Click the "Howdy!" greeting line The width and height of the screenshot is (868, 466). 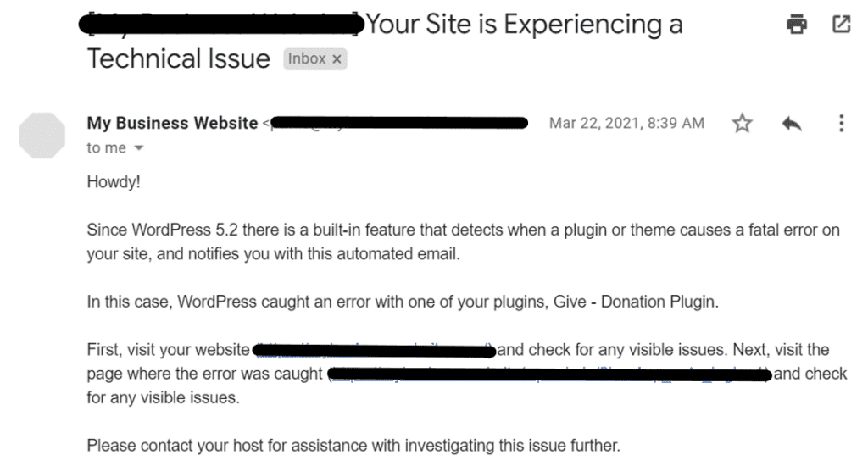114,182
